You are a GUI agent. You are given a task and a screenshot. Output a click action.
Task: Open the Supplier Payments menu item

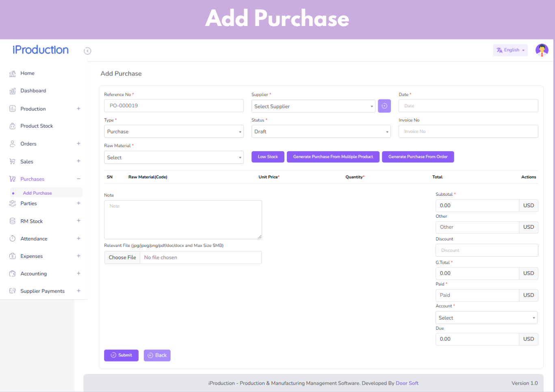[x=42, y=291]
